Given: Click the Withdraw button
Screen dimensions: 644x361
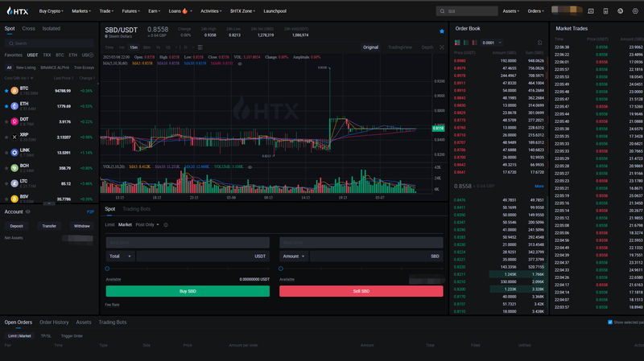Looking at the screenshot, I should pyautogui.click(x=81, y=226).
